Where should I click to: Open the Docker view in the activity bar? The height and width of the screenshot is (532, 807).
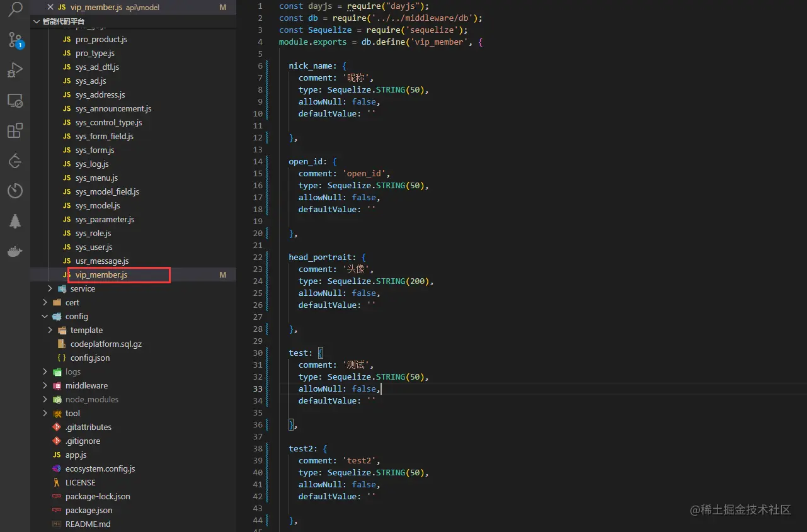pyautogui.click(x=15, y=252)
